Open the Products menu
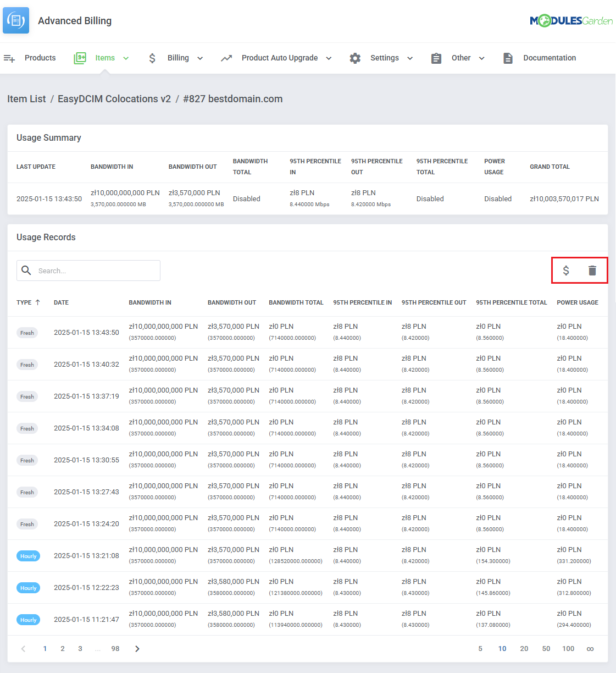 click(x=40, y=58)
